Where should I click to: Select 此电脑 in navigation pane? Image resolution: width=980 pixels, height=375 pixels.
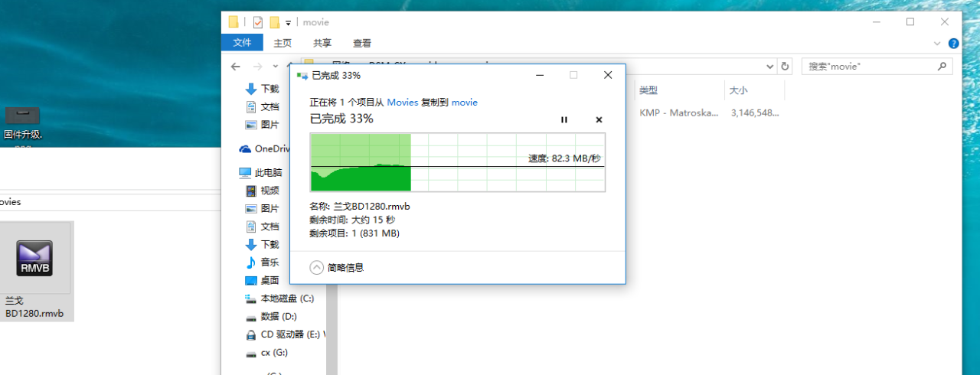point(261,172)
